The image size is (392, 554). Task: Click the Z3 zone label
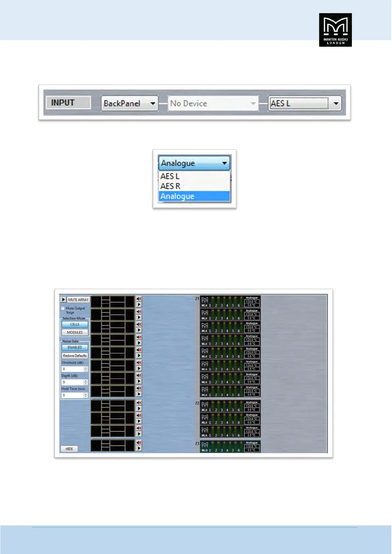(197, 443)
